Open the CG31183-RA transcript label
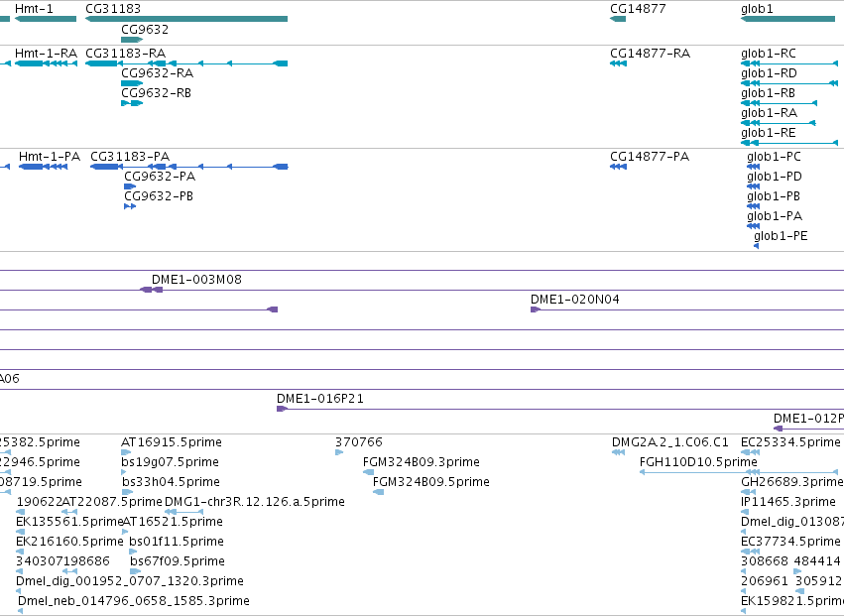 125,54
